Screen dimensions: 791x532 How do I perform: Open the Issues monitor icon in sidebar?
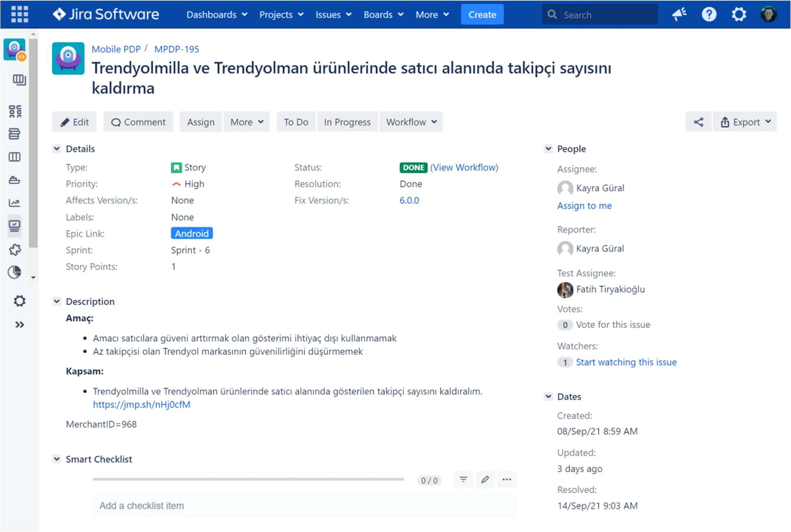(14, 226)
